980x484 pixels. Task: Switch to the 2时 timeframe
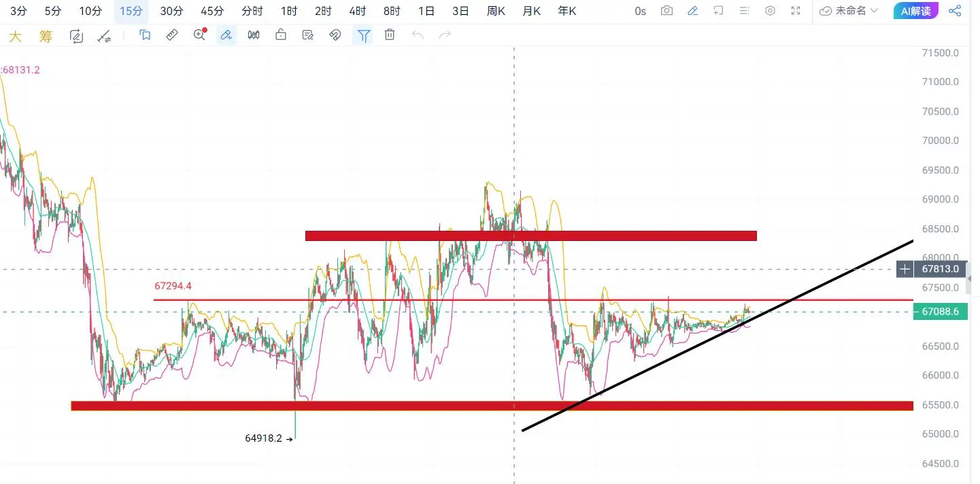323,11
